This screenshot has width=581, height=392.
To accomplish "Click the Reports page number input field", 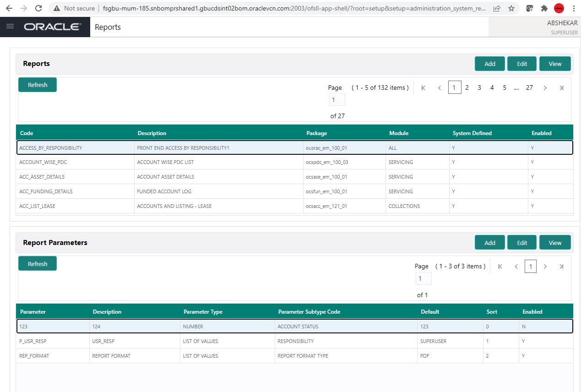I will tap(337, 99).
